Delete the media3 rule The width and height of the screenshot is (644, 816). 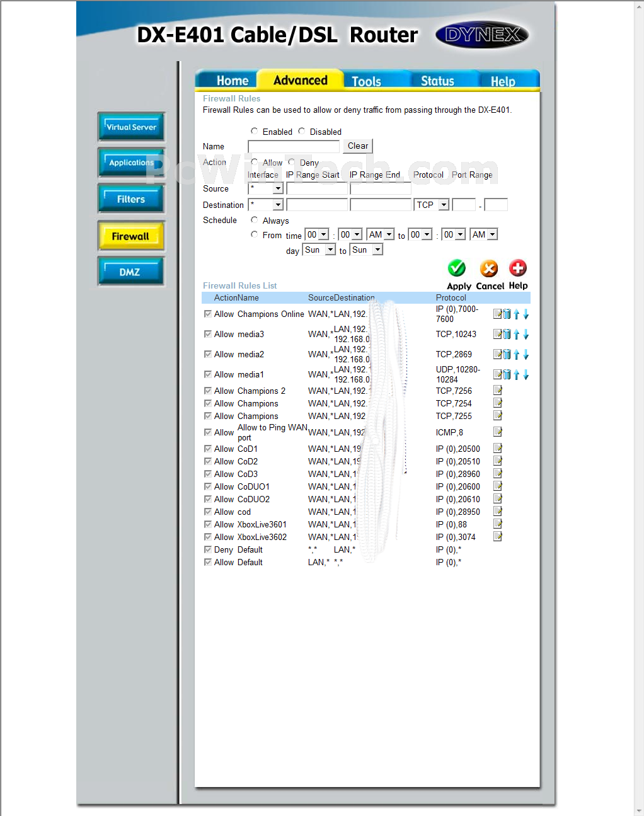(x=507, y=334)
